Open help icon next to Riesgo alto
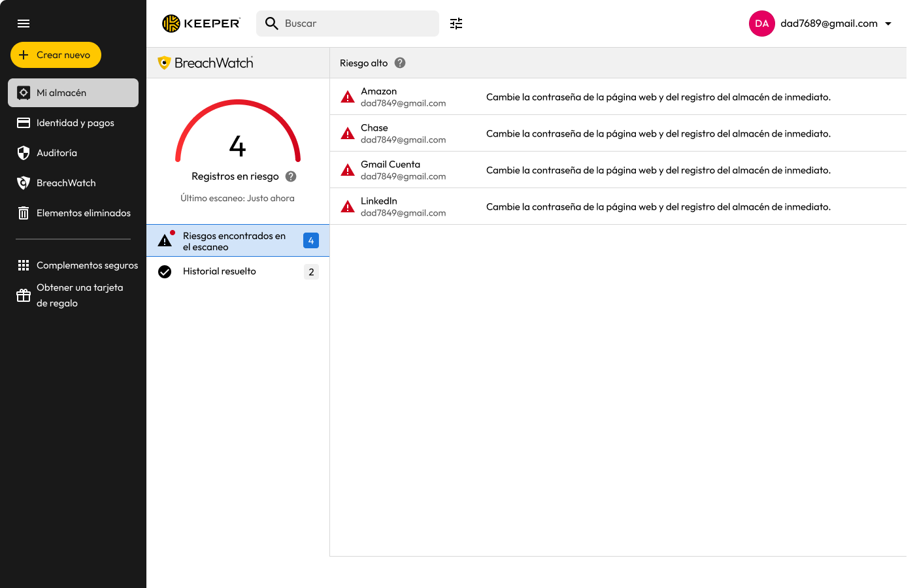Screen dimensions: 915x588 pyautogui.click(x=400, y=63)
